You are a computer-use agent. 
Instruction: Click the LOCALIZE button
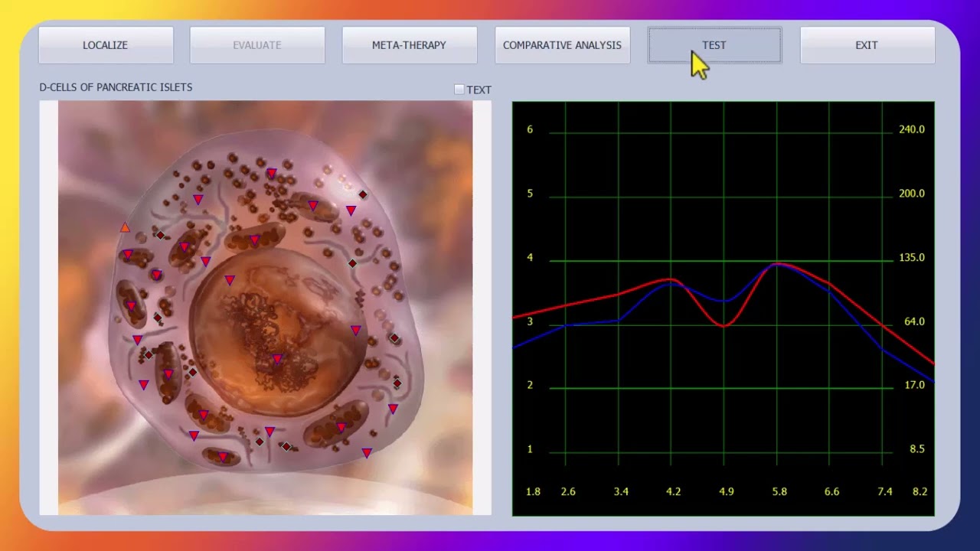point(106,45)
